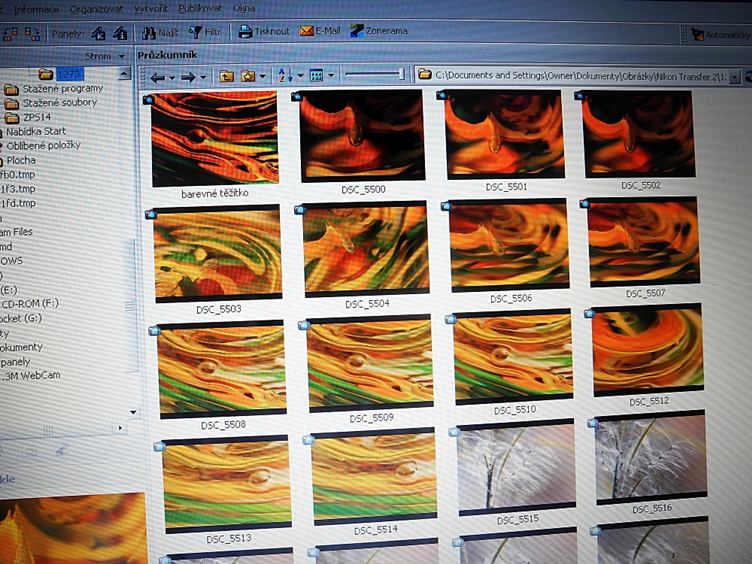Click the camera badge on DSC_5516 thumbnail
The width and height of the screenshot is (752, 564).
click(593, 423)
